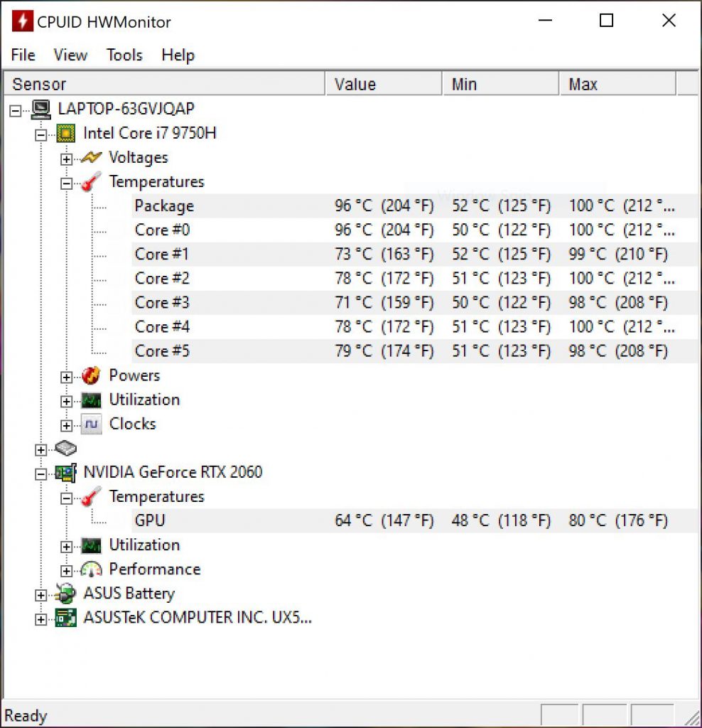
Task: Click the Performance gauge icon
Action: pos(91,569)
